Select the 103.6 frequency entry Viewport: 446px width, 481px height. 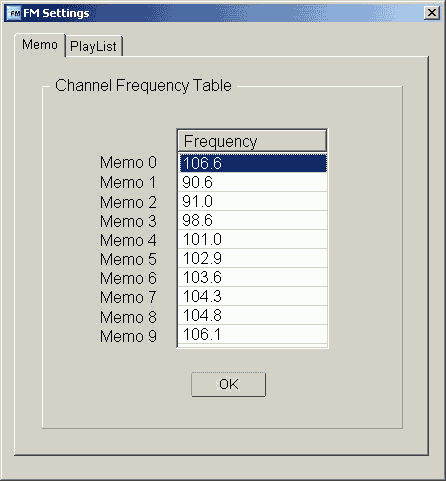[x=253, y=277]
